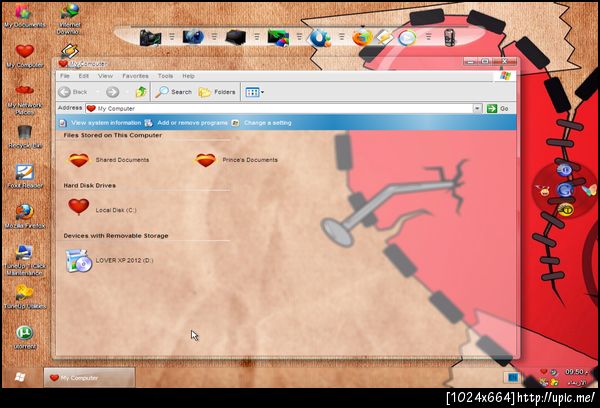
Task: Click the bunny face icon in round widget
Action: click(x=543, y=190)
